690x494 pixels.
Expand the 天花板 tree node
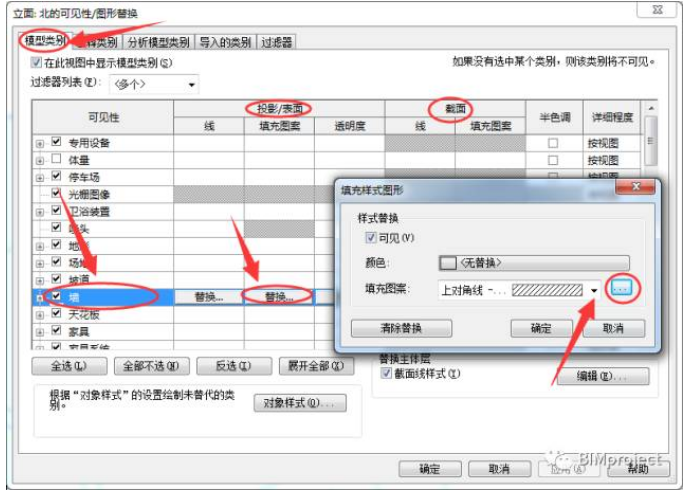pyautogui.click(x=40, y=315)
